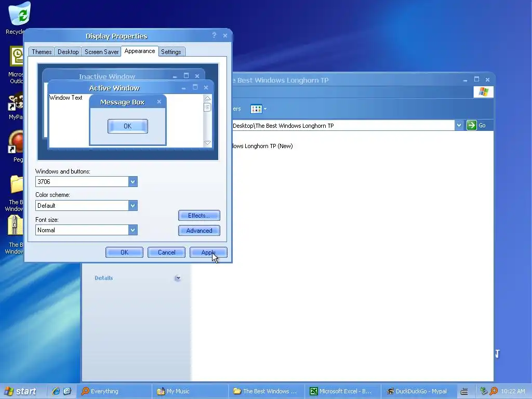Open the zipped Best Windows archive icon
532x399 pixels.
[15, 225]
